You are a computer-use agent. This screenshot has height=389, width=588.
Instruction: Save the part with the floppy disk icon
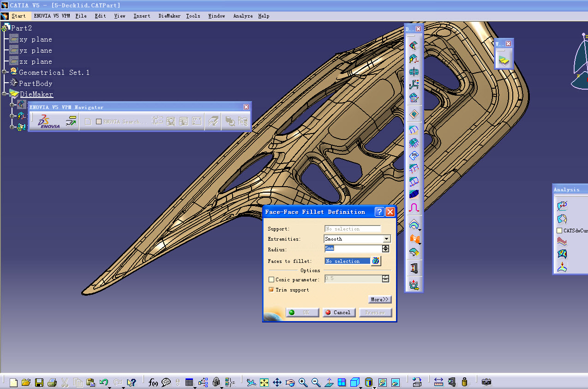click(x=39, y=382)
